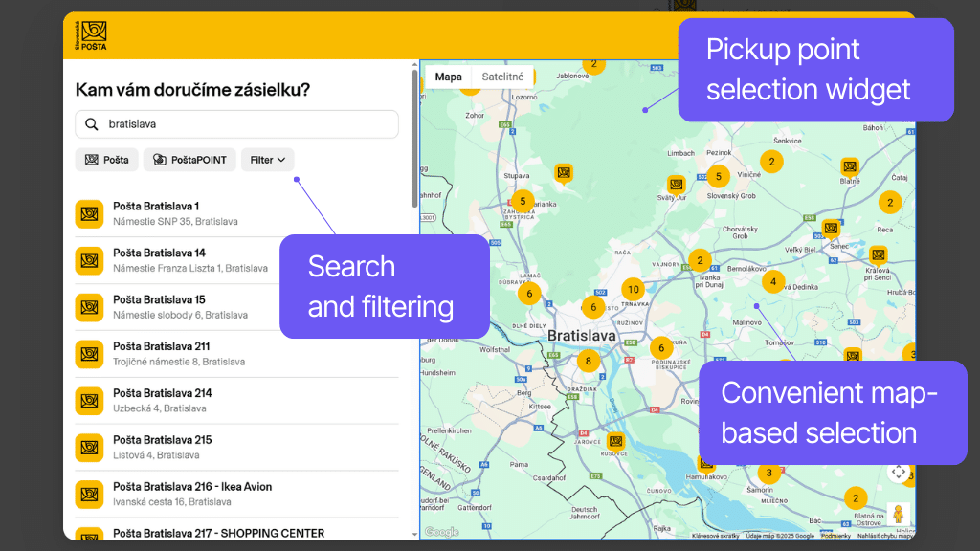The height and width of the screenshot is (551, 980).
Task: Click cluster marker 5 near Marianka
Action: pos(523,201)
